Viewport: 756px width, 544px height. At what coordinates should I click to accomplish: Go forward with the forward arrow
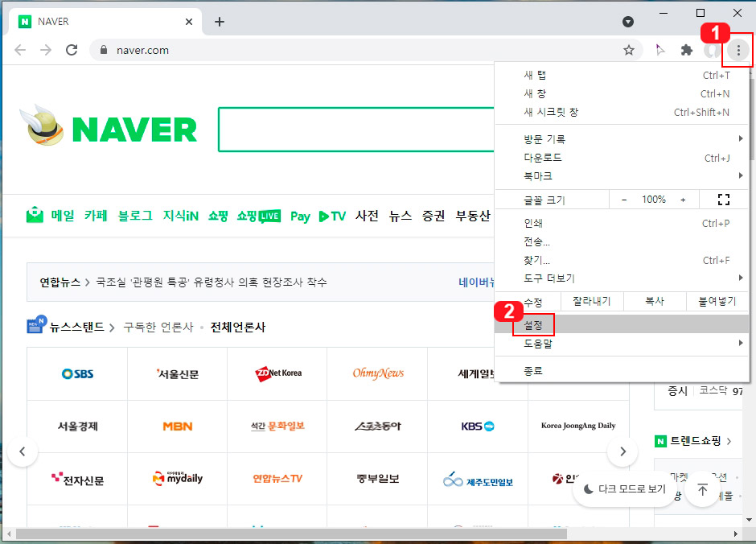click(46, 50)
